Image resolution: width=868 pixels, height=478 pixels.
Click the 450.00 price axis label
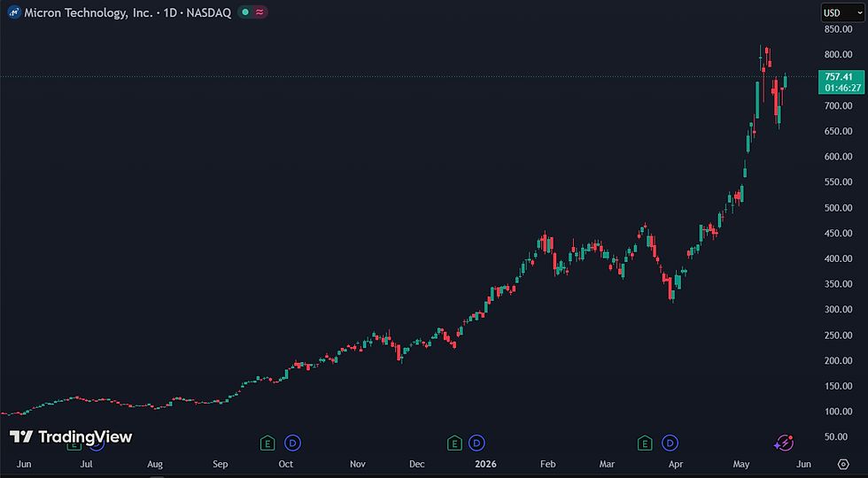pyautogui.click(x=838, y=233)
